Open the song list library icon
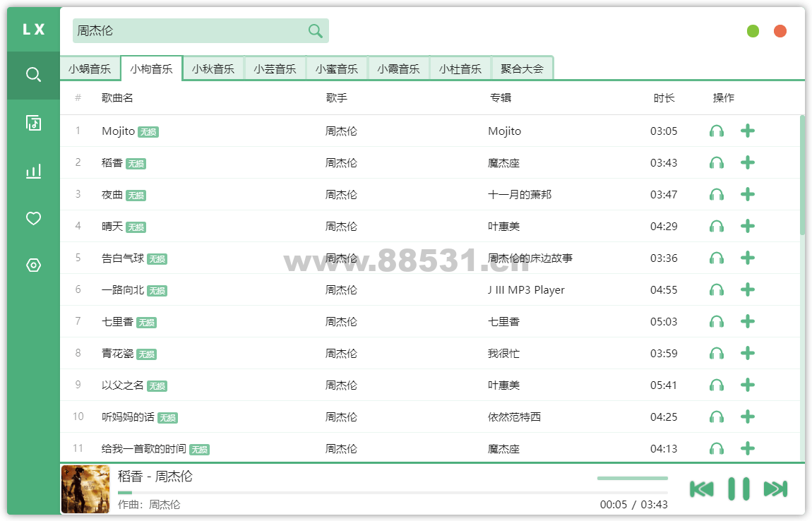812x521 pixels. [x=34, y=123]
